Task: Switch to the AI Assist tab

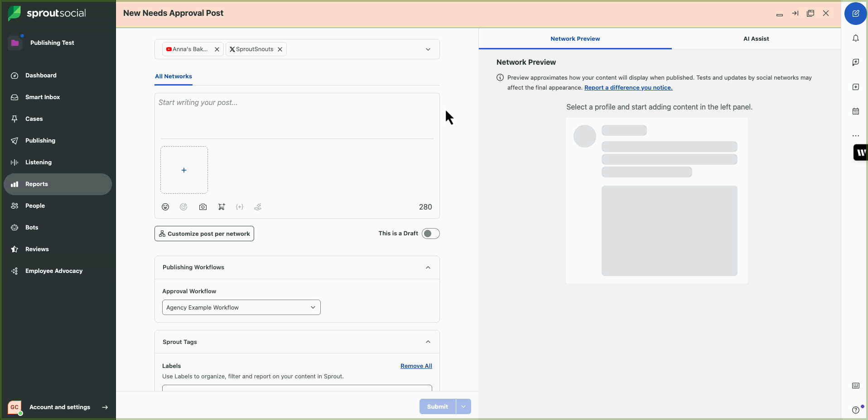Action: point(756,39)
